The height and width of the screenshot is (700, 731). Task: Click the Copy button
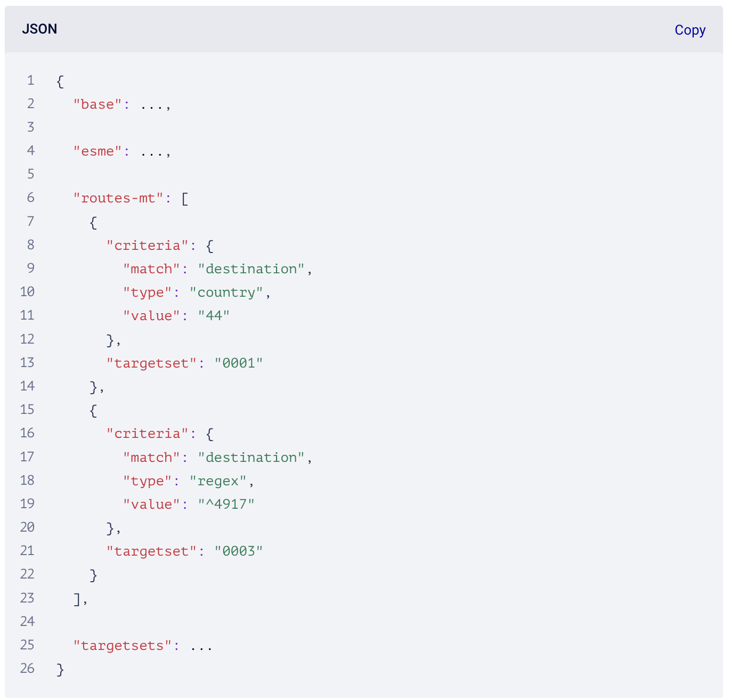pyautogui.click(x=689, y=30)
